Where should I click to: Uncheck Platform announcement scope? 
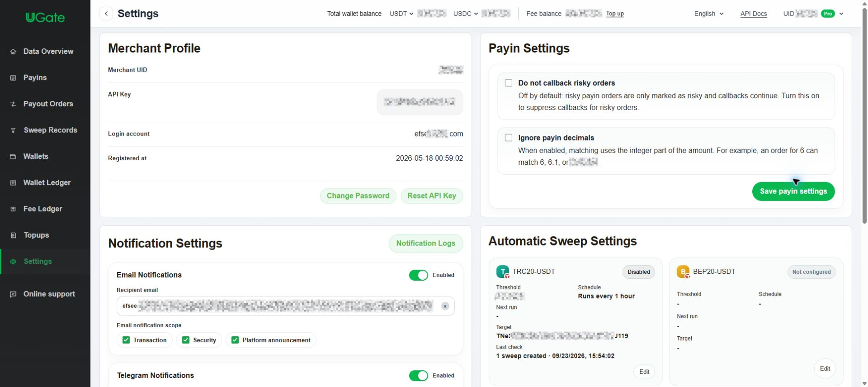(235, 340)
